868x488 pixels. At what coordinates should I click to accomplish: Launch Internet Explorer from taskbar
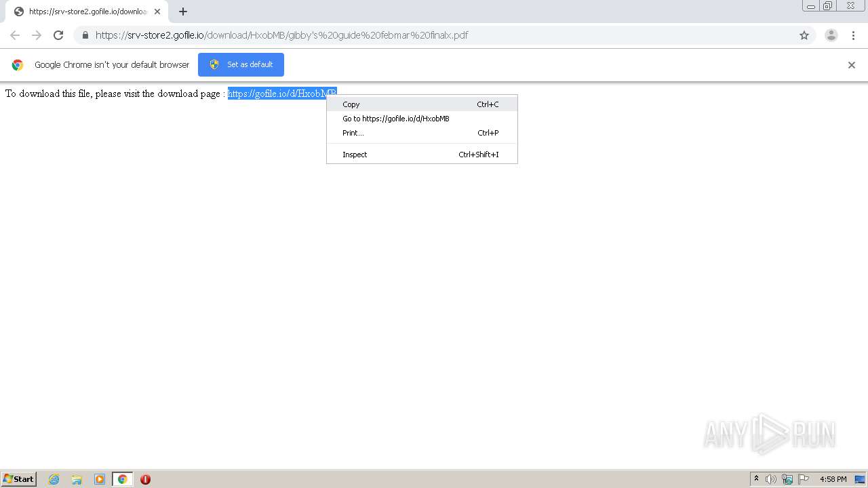[54, 479]
